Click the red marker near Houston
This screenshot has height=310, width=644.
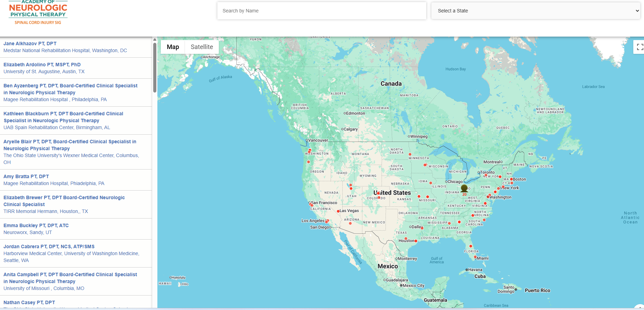(416, 241)
